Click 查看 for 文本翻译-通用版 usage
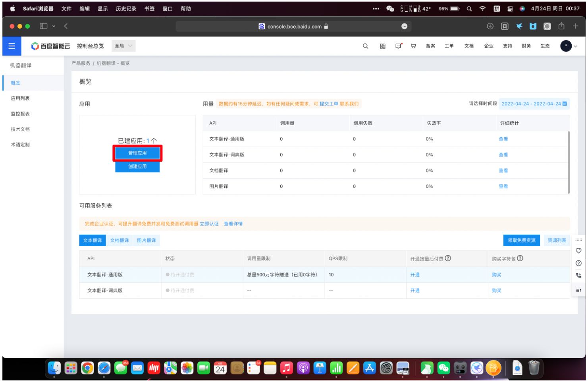The width and height of the screenshot is (588, 382). click(x=503, y=139)
